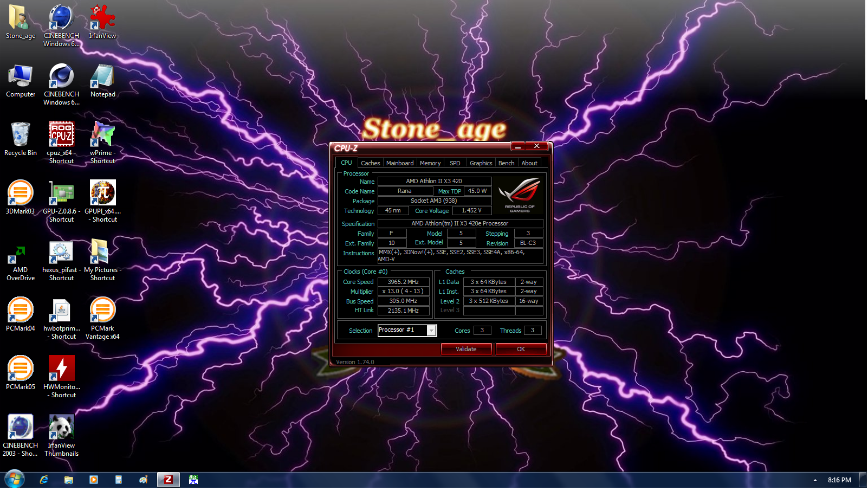The image size is (868, 491).
Task: Click the Code Name Rana field
Action: [x=405, y=191]
